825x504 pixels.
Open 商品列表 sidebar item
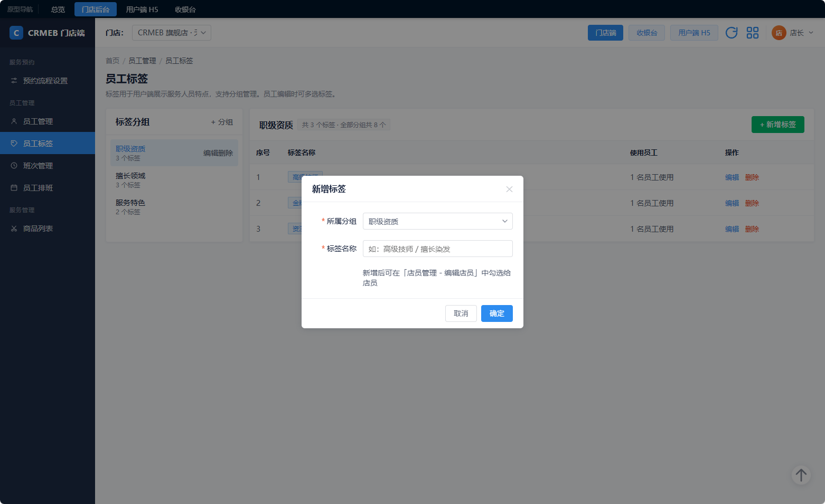coord(48,229)
